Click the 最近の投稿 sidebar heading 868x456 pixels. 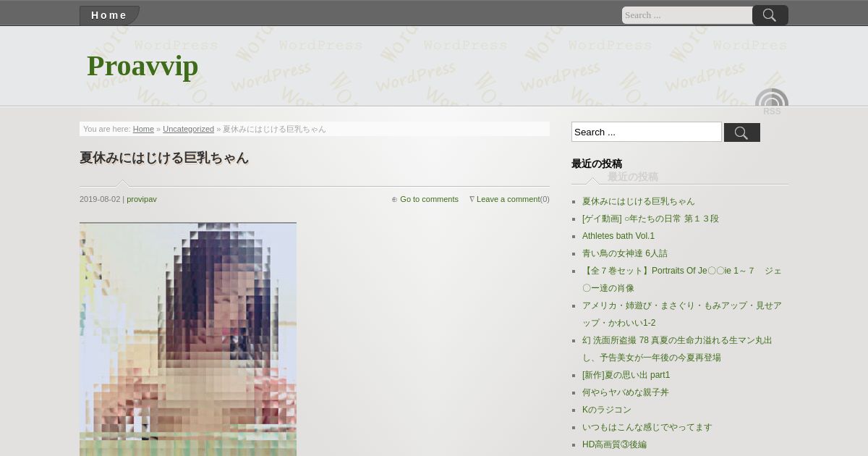tap(597, 164)
